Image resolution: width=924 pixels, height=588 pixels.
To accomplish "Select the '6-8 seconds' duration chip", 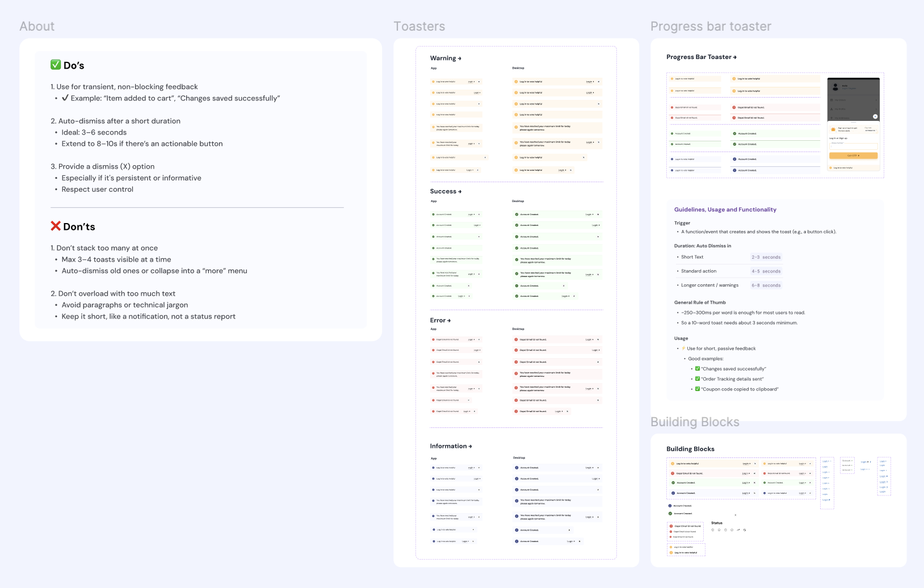I will pyautogui.click(x=766, y=285).
